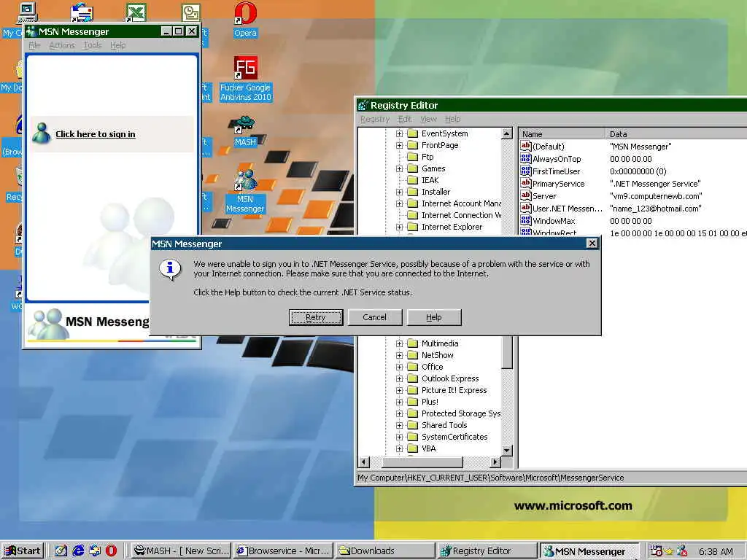747x560 pixels.
Task: Click the Registry Editor title bar icon
Action: (363, 105)
